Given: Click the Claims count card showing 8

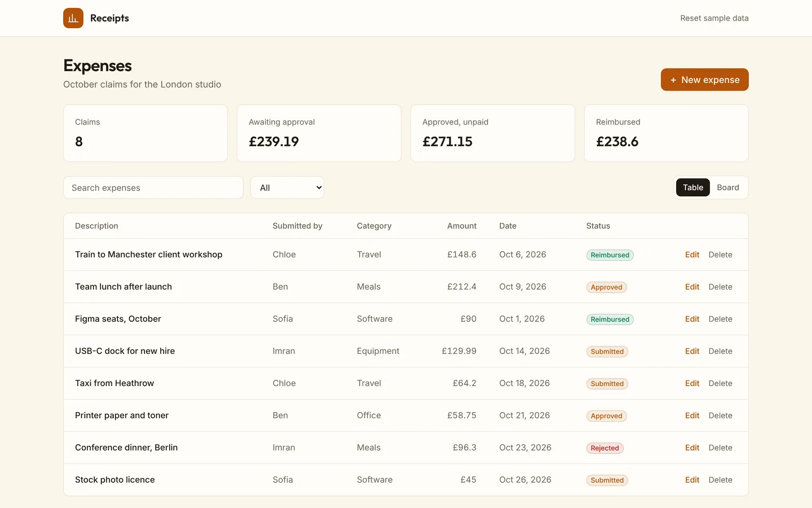Looking at the screenshot, I should coord(145,133).
